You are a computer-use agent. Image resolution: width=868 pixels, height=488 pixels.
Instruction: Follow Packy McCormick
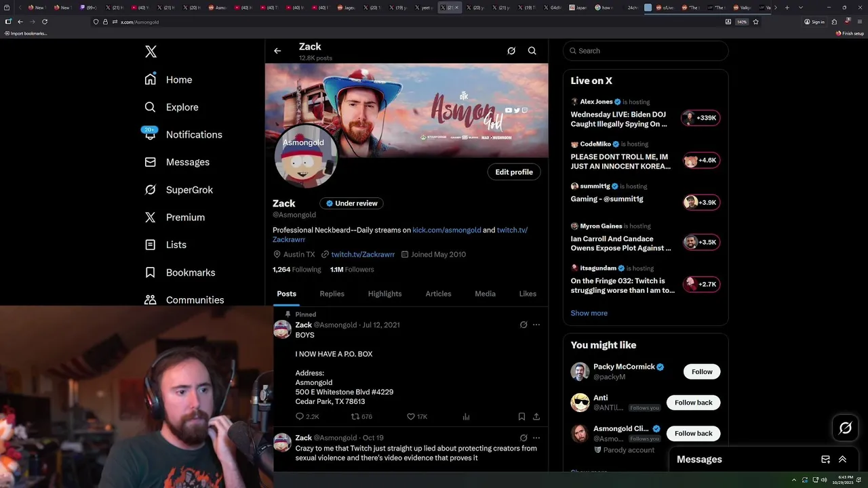(x=702, y=371)
